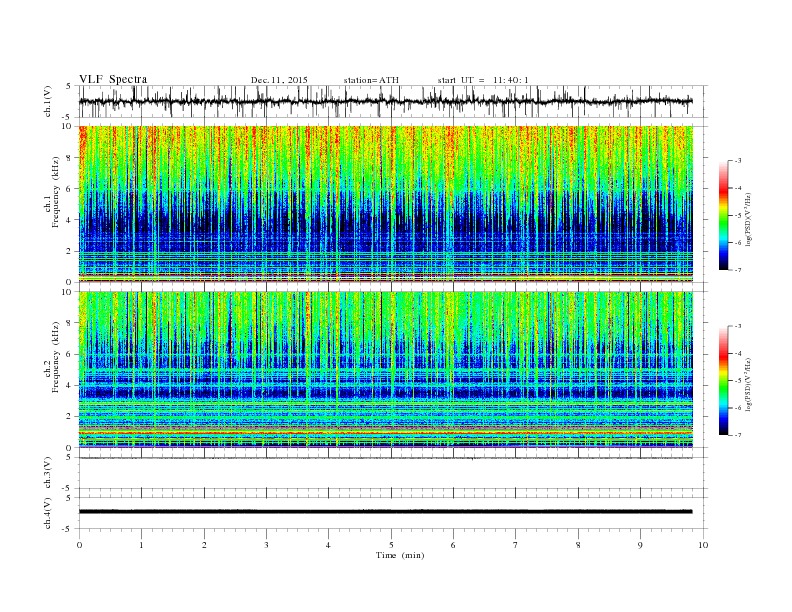Click the "-3" tick on ch.1 colorbar
Viewport: 792px width, 612px height.
(x=738, y=161)
